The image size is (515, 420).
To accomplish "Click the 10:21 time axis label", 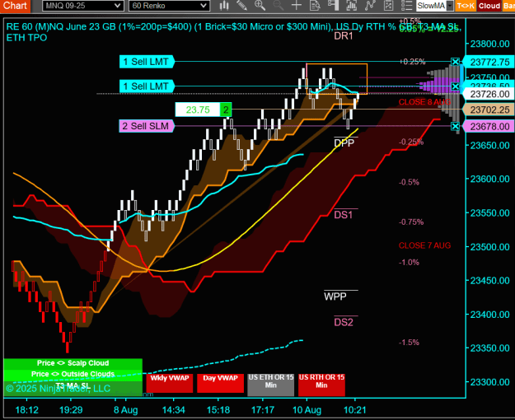I will coord(354,410).
